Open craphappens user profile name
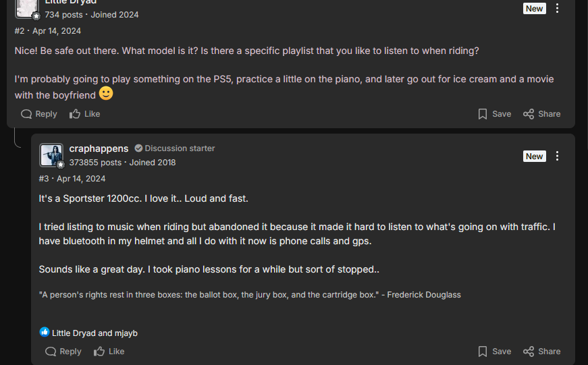The width and height of the screenshot is (588, 365). click(x=99, y=148)
